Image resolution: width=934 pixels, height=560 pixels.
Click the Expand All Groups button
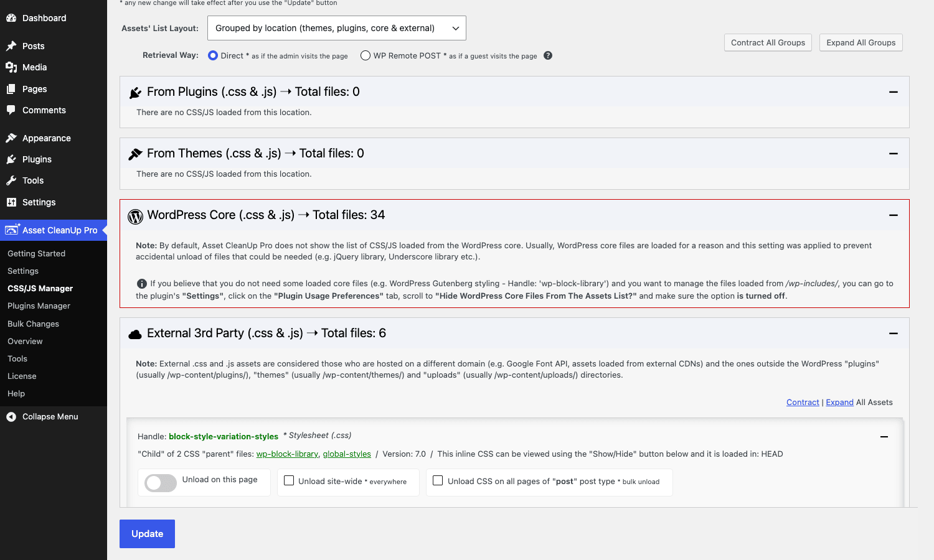click(861, 42)
